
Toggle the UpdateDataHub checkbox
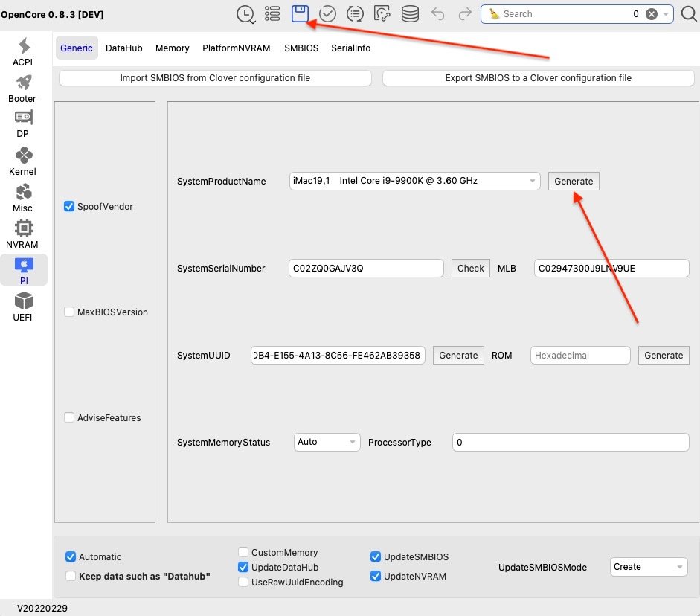pyautogui.click(x=243, y=567)
